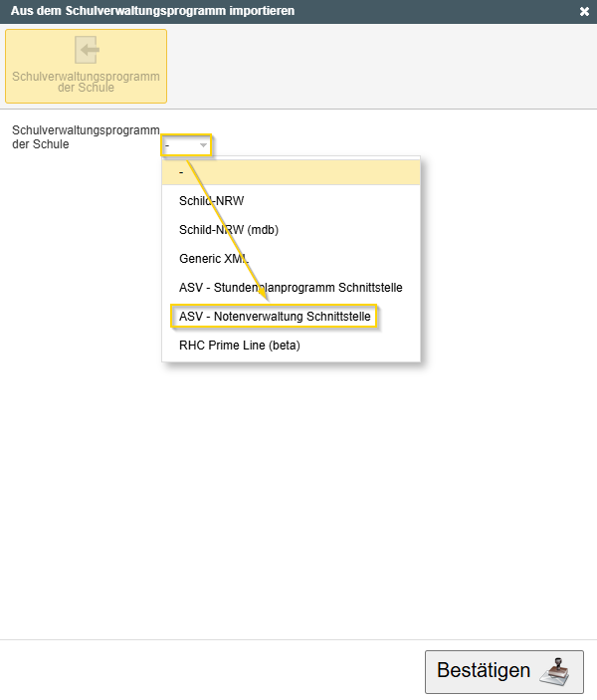Click the Schulverwaltungsprogramm der Schule field label
Screen dimensions: 597x700
point(86,137)
